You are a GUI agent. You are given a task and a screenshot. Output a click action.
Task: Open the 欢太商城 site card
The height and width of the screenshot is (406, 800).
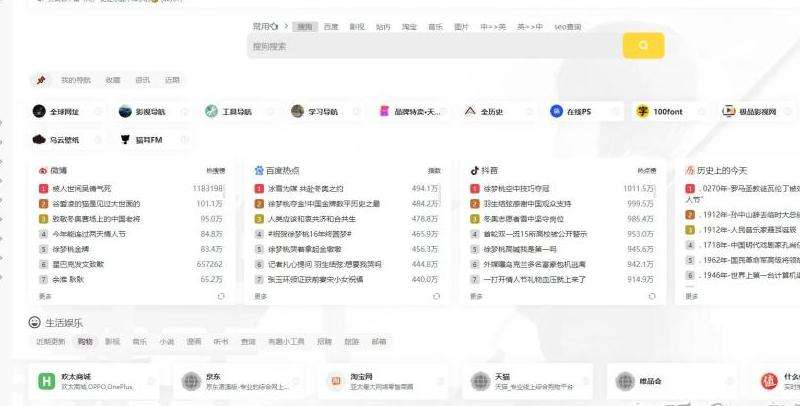point(94,382)
